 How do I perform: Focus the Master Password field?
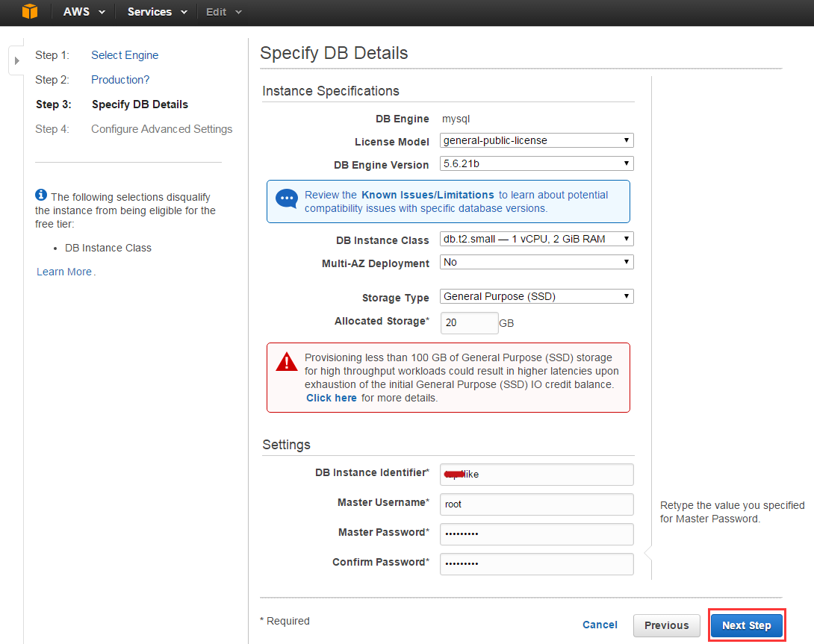tap(536, 534)
